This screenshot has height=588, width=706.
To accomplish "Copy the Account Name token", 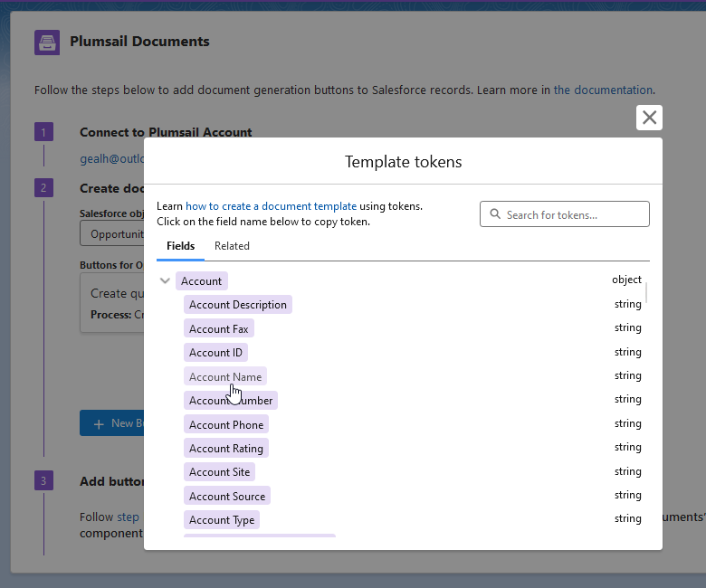I will click(x=225, y=376).
